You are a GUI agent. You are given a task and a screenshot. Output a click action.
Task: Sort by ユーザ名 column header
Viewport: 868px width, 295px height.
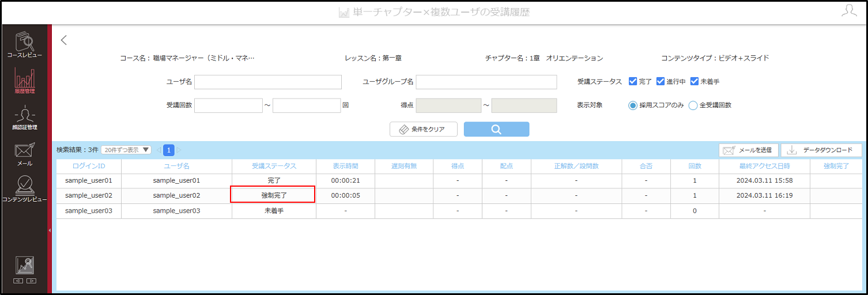[176, 166]
